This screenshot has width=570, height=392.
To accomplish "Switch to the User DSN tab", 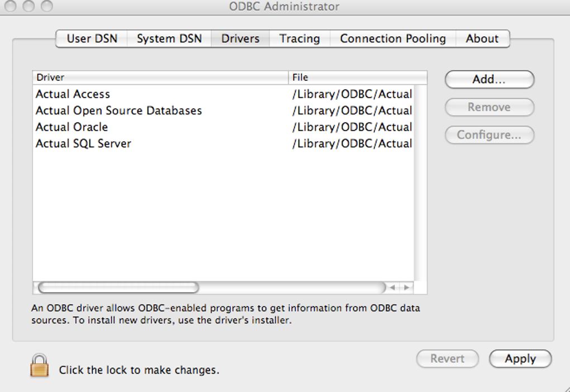I will (92, 39).
